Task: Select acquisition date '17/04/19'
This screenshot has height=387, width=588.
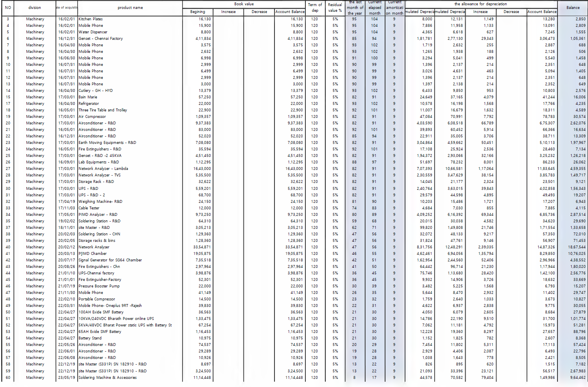Action: click(67, 202)
